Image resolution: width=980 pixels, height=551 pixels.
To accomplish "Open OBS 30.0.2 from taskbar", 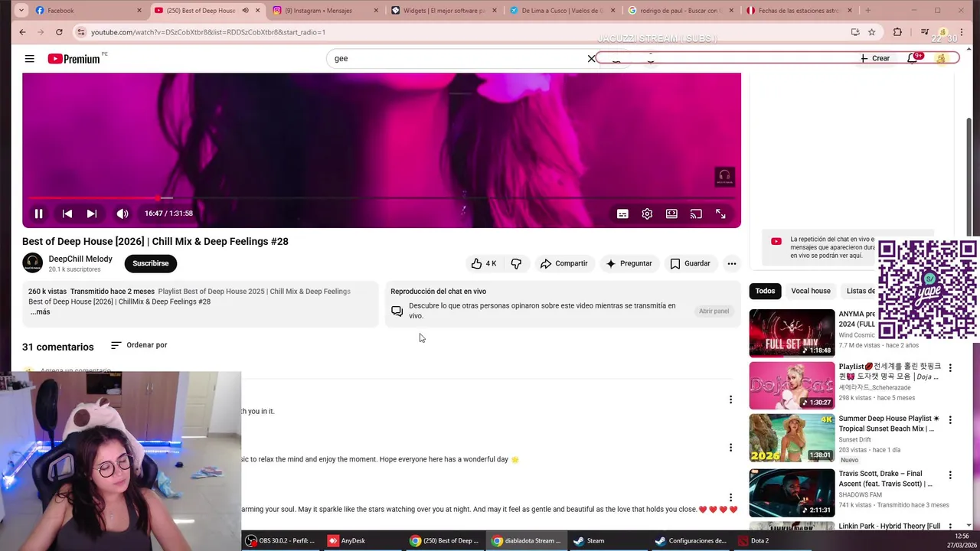I will (280, 540).
